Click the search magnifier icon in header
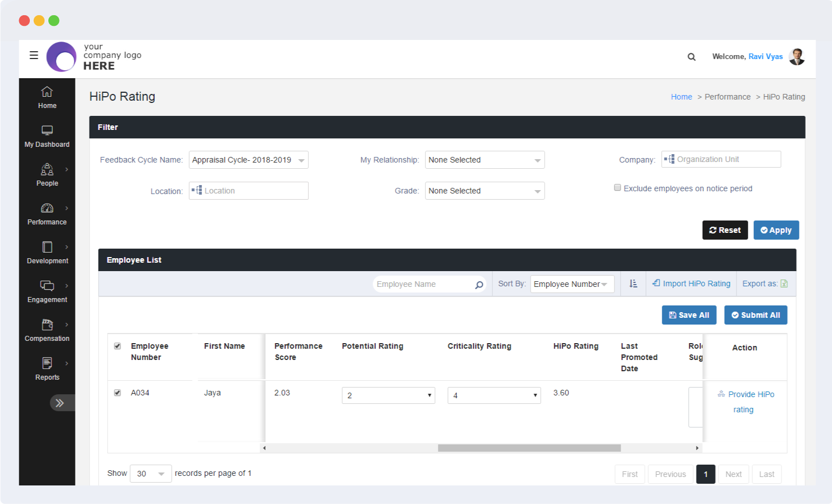 point(691,57)
